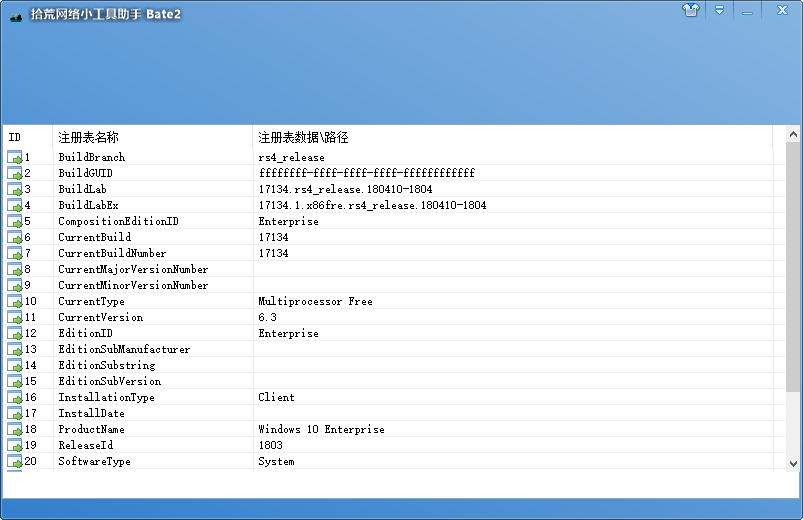The height and width of the screenshot is (520, 803).
Task: Select the System value cell
Action: pos(277,462)
